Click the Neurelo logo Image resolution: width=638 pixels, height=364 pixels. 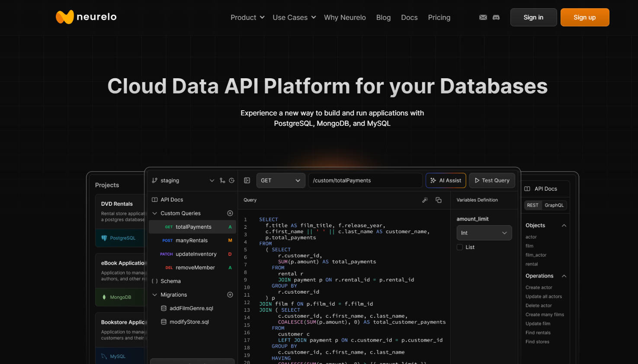pos(87,17)
